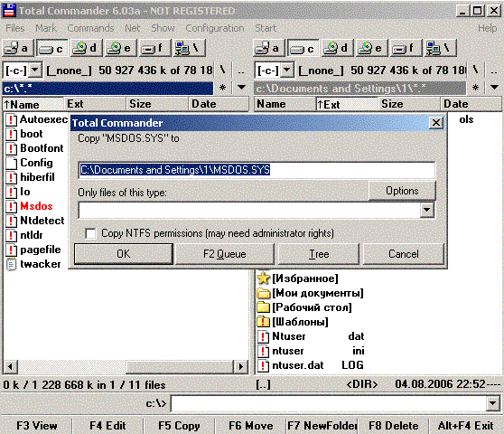Viewport: 504px width, 434px height.
Task: Sort right panel by Ext header
Action: tap(347, 104)
